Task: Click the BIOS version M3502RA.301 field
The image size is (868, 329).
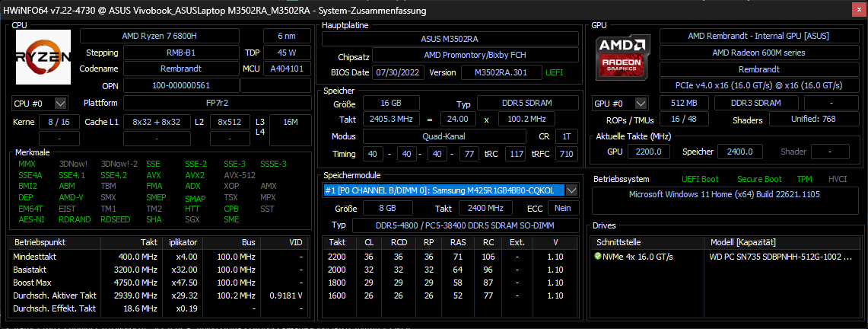Action: point(501,72)
